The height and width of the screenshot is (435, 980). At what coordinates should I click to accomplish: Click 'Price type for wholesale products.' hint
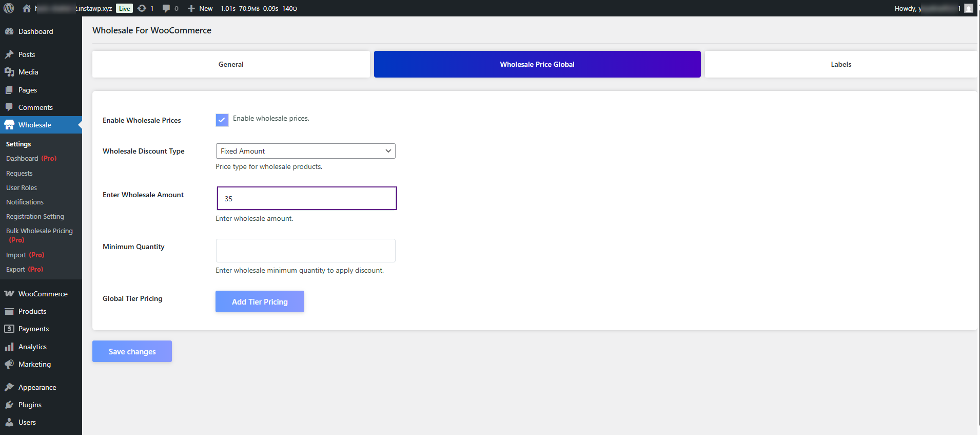269,166
